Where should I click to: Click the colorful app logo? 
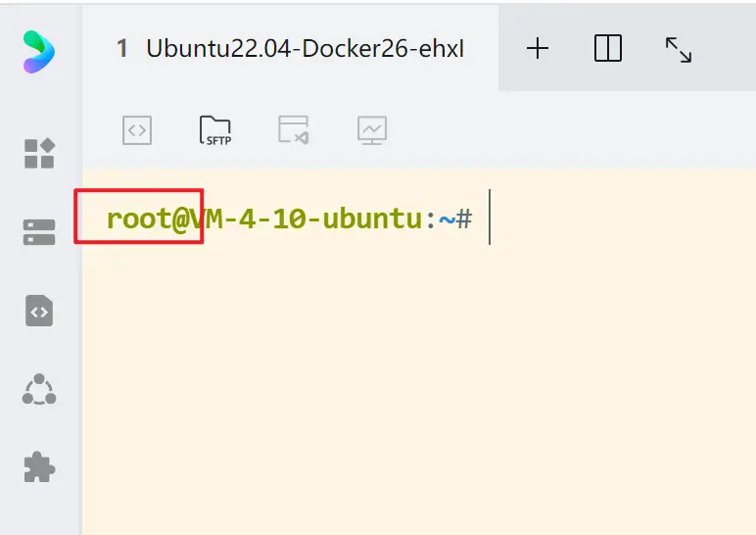point(39,50)
